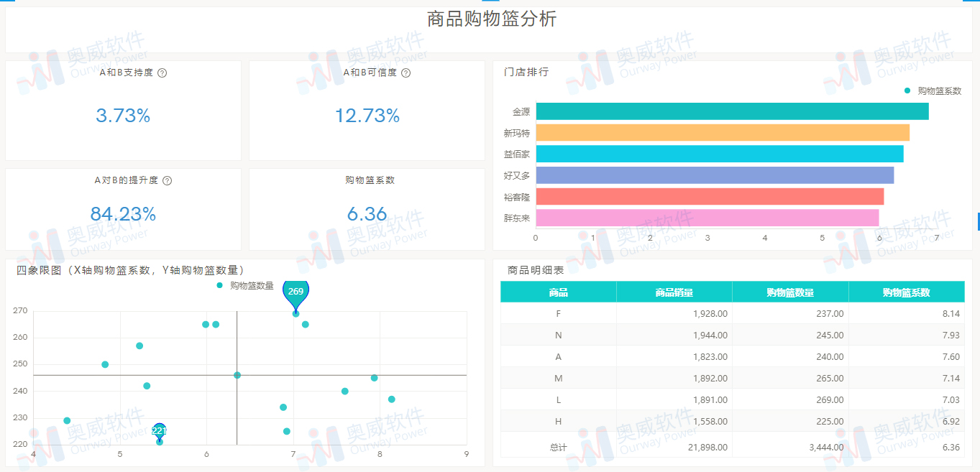Click the 胖东来 pink bar
980x472 pixels.
click(x=707, y=218)
